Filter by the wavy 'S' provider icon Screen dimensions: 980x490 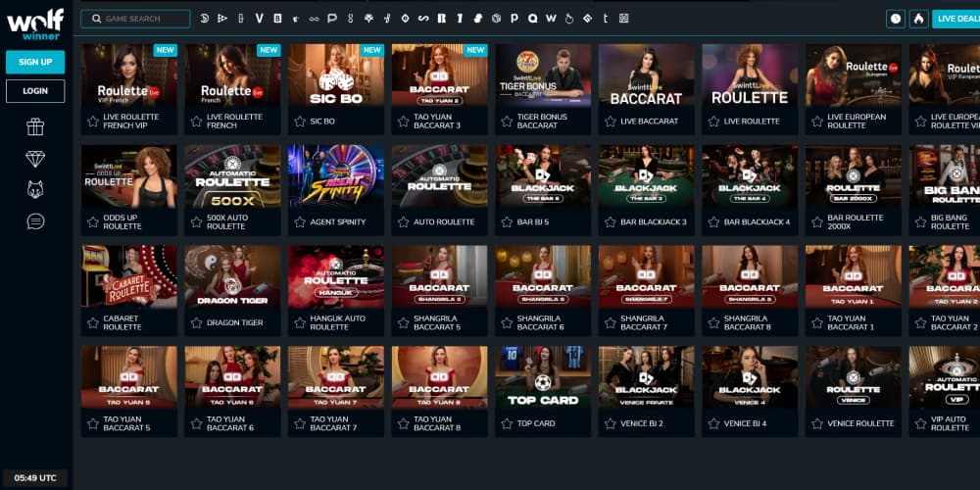point(423,19)
